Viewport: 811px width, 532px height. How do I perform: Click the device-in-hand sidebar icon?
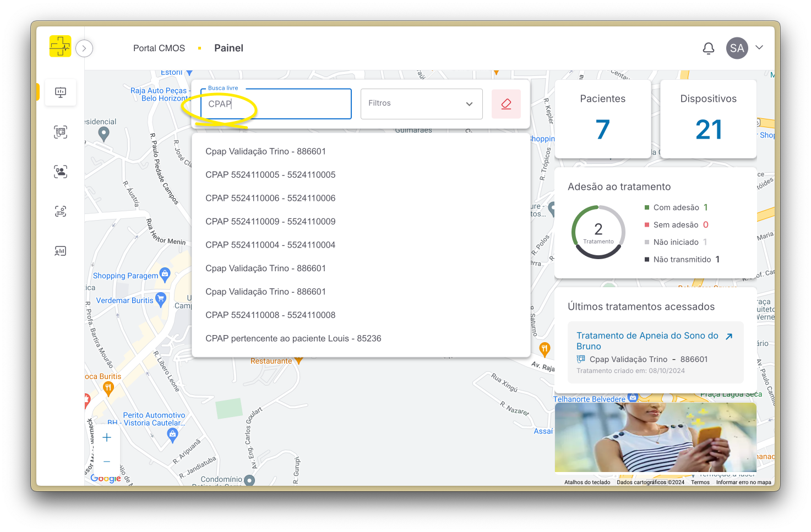pyautogui.click(x=61, y=211)
